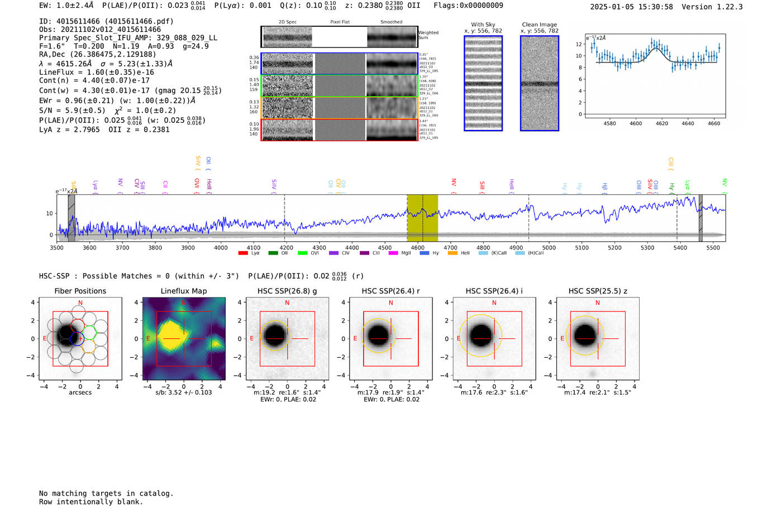The height and width of the screenshot is (532, 782).
Task: Click the purple CIV legend swatch
Action: [333, 253]
